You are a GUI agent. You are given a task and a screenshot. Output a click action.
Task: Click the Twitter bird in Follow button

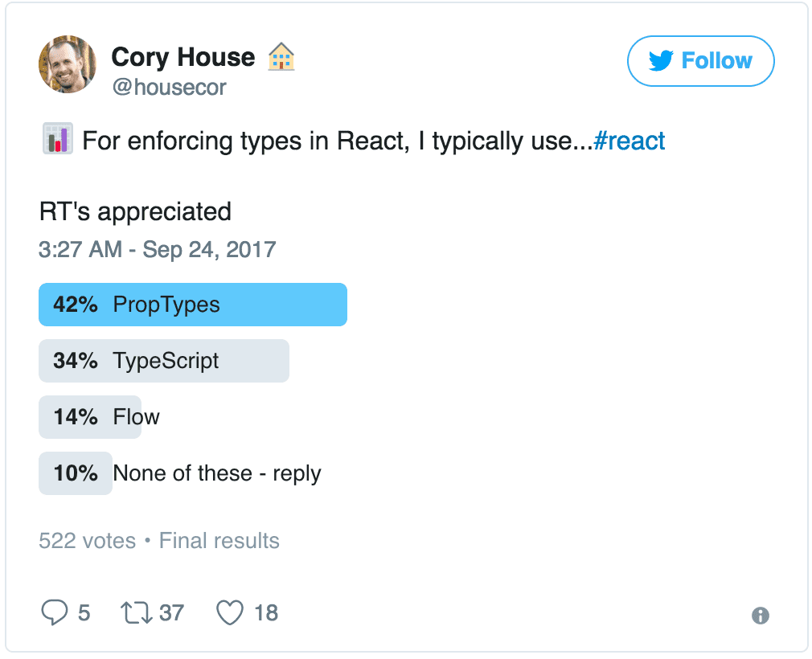click(x=661, y=61)
